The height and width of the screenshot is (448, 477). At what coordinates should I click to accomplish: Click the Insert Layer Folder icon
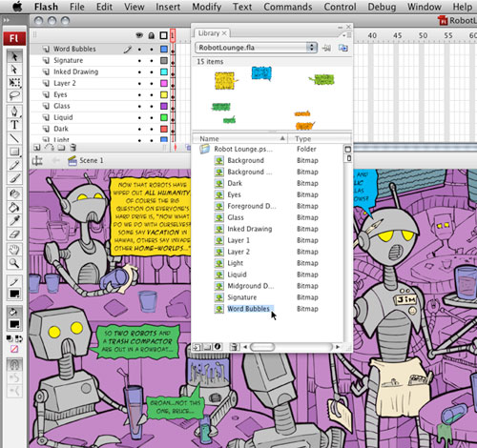coord(61,148)
